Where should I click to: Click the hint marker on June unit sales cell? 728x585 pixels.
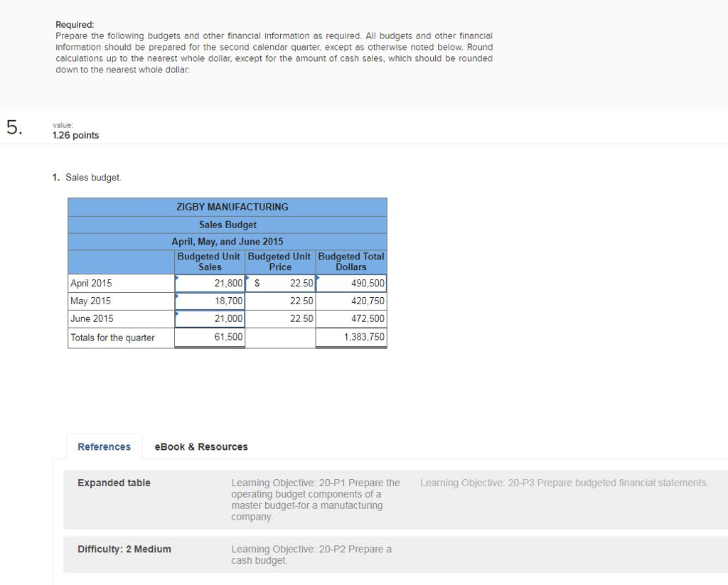click(x=178, y=314)
